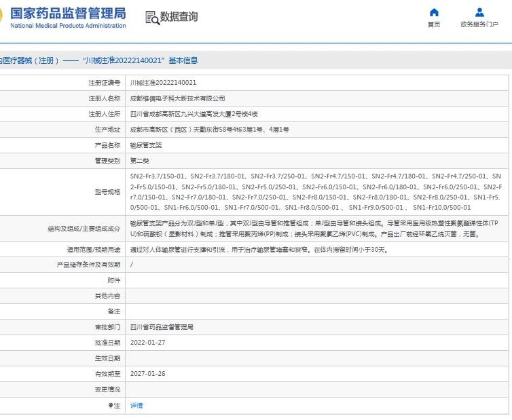Click the 注册人名称 row label
The width and height of the screenshot is (512, 420).
click(105, 98)
